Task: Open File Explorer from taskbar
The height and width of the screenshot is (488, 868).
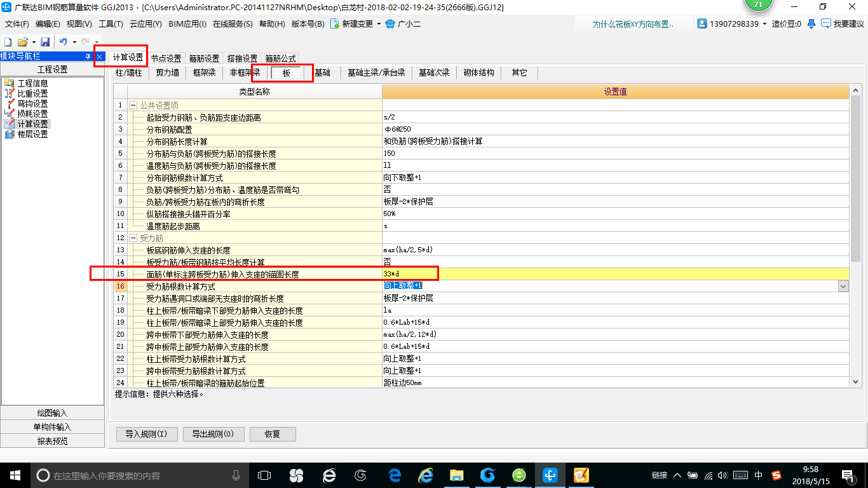Action: click(457, 475)
